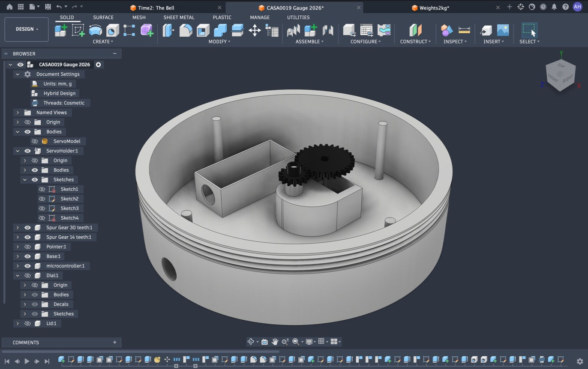588x369 pixels.
Task: Open the notifications bell
Action: 554,7
